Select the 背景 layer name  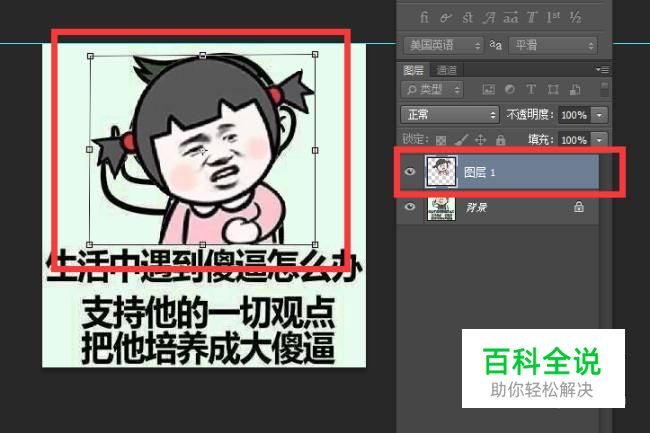click(476, 207)
